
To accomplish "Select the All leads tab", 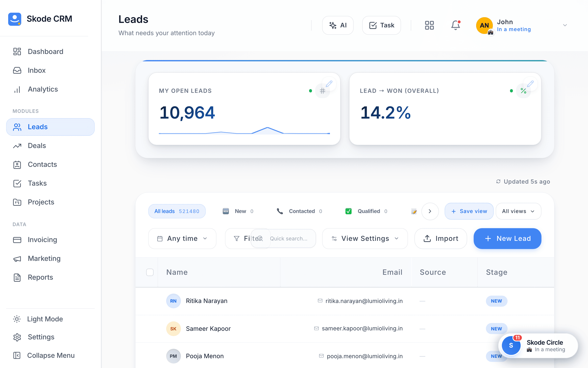I will (177, 211).
